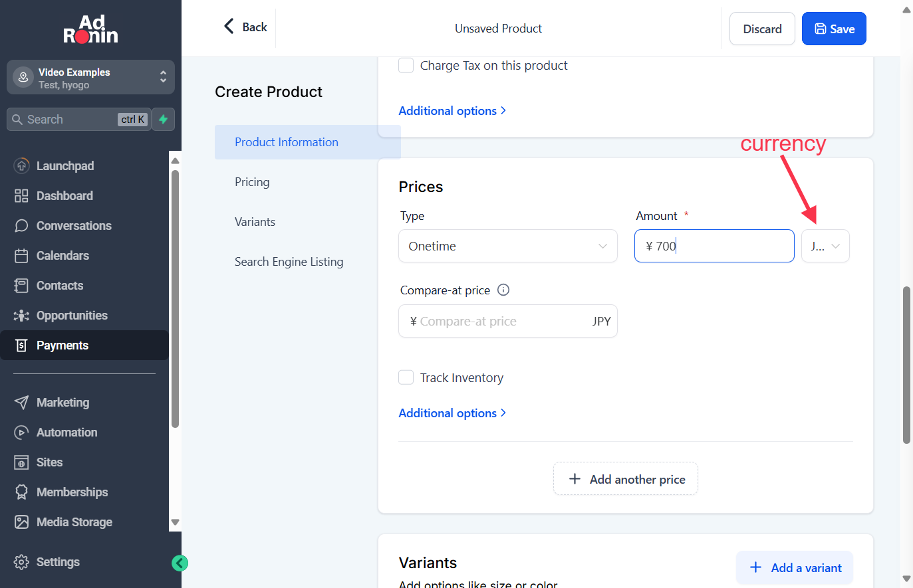Click the Calendars icon

21,256
